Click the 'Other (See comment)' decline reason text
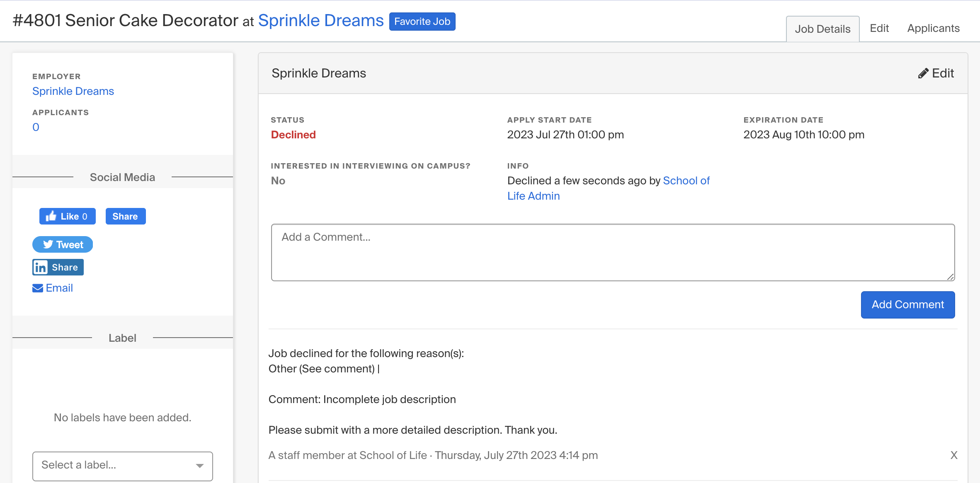The width and height of the screenshot is (980, 483). [321, 369]
